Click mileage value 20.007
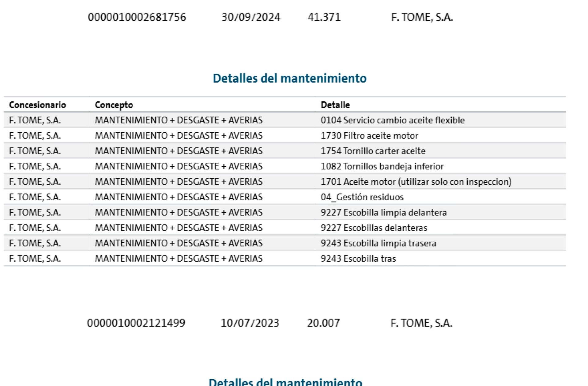 [323, 323]
